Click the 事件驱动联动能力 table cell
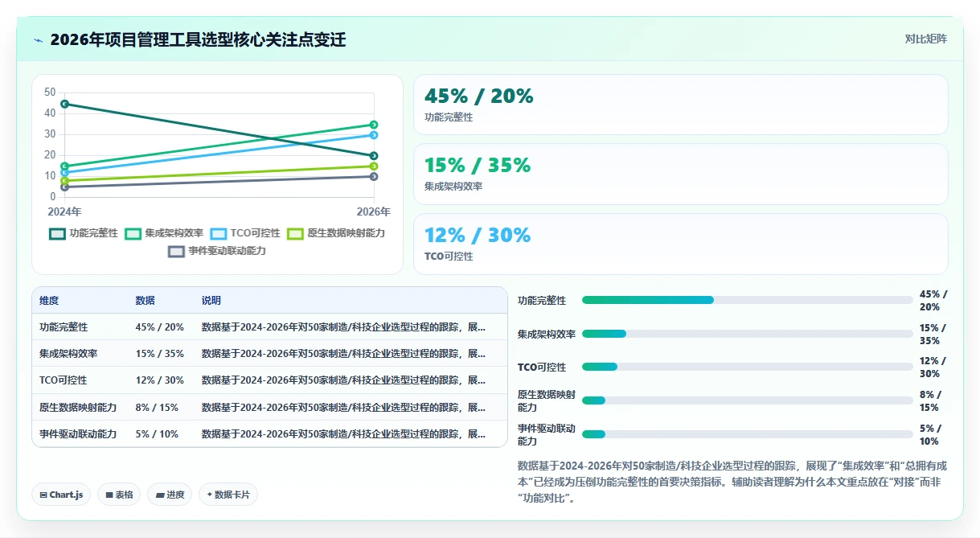This screenshot has width=980, height=538. tap(78, 433)
